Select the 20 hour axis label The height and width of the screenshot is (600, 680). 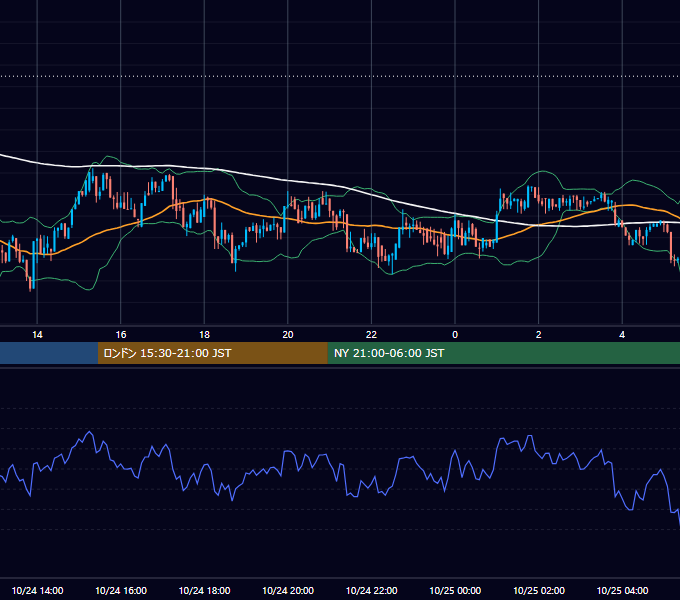point(288,335)
